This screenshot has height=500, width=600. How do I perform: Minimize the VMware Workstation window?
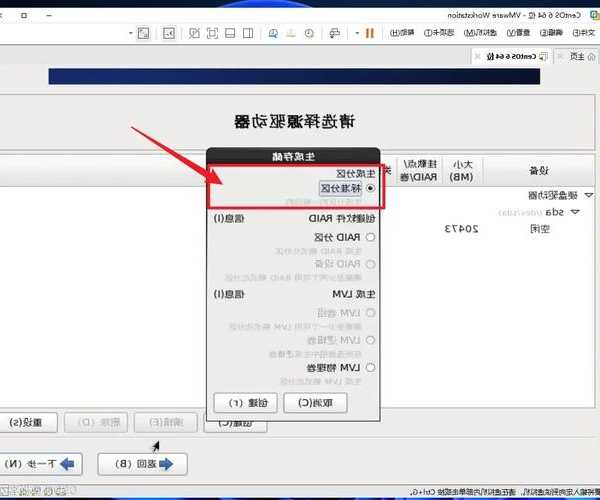coord(49,15)
